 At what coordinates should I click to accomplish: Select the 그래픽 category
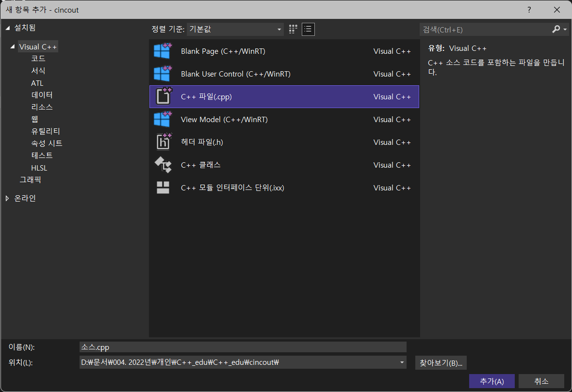[x=30, y=180]
